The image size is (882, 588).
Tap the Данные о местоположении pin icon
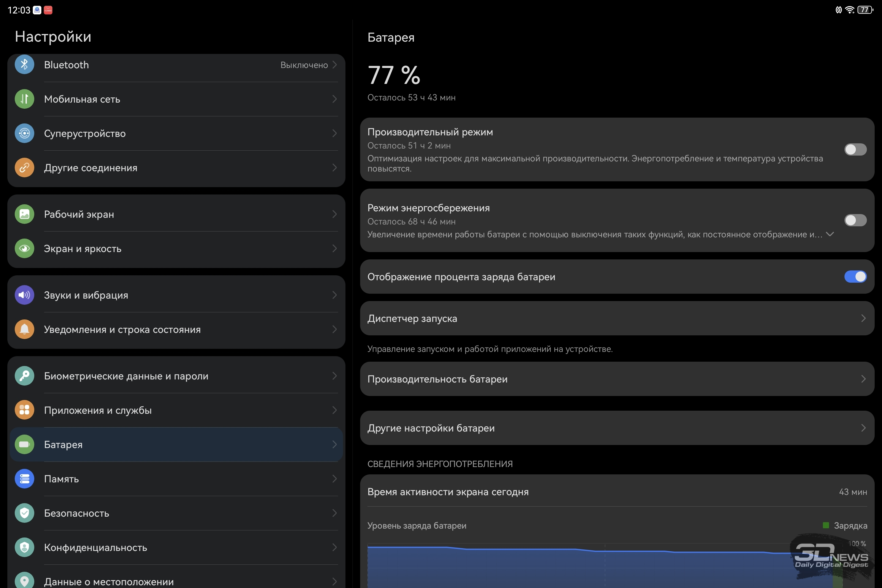click(24, 581)
